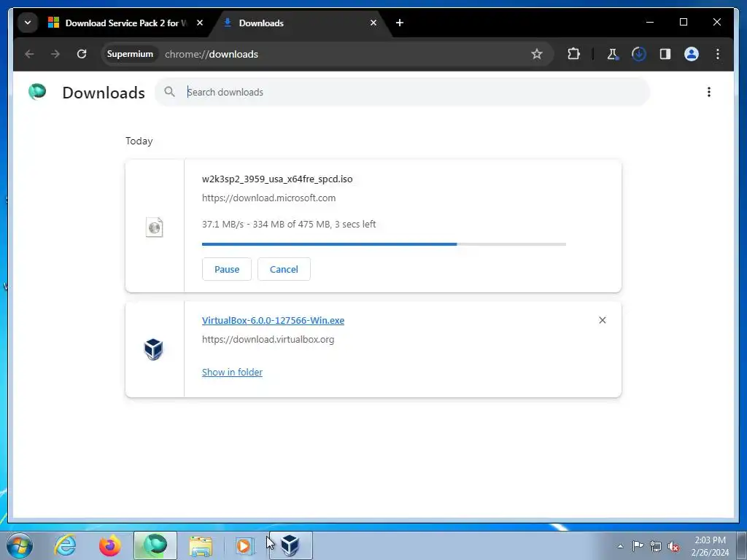Image resolution: width=747 pixels, height=560 pixels.
Task: Open the browser three-dot menu
Action: point(718,54)
